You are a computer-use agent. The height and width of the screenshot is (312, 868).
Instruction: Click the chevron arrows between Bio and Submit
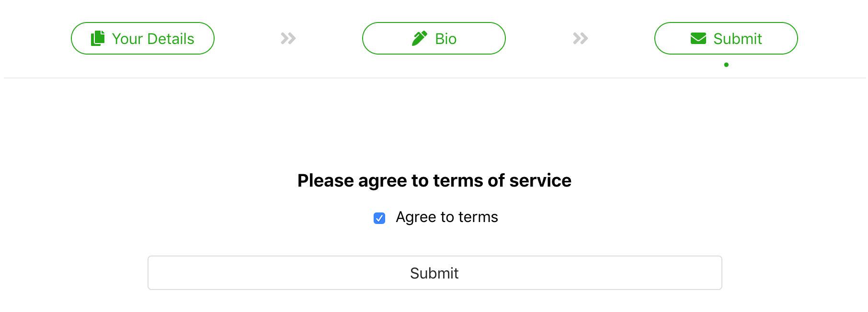pos(580,38)
